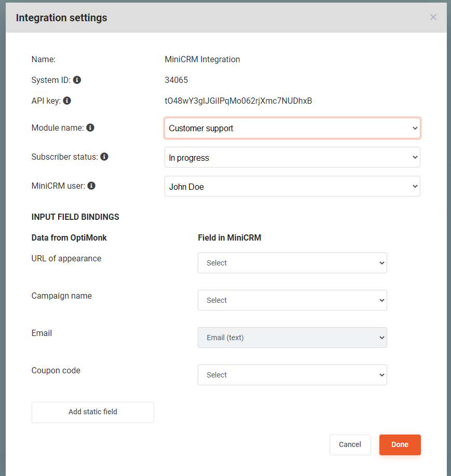Click the System ID value 34065

click(x=176, y=80)
